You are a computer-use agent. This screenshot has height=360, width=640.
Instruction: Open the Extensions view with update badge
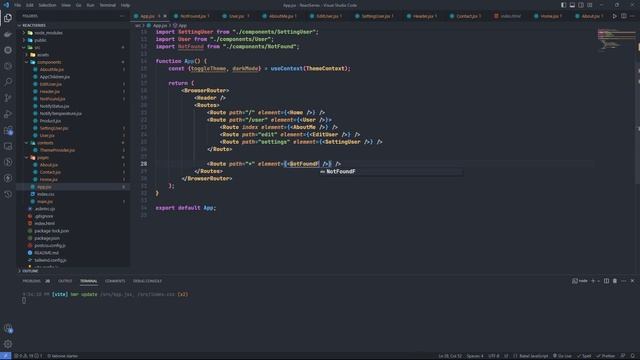(8, 130)
